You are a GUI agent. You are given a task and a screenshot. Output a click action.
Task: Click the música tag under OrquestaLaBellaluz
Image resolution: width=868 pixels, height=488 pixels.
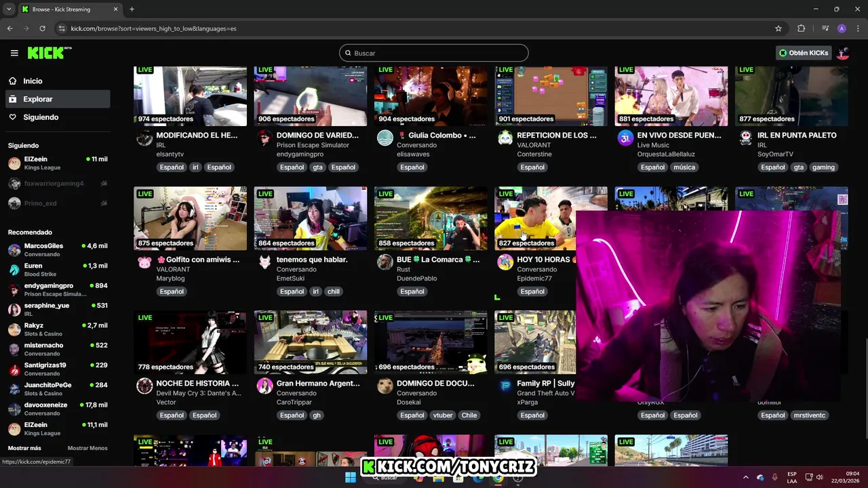(x=684, y=167)
